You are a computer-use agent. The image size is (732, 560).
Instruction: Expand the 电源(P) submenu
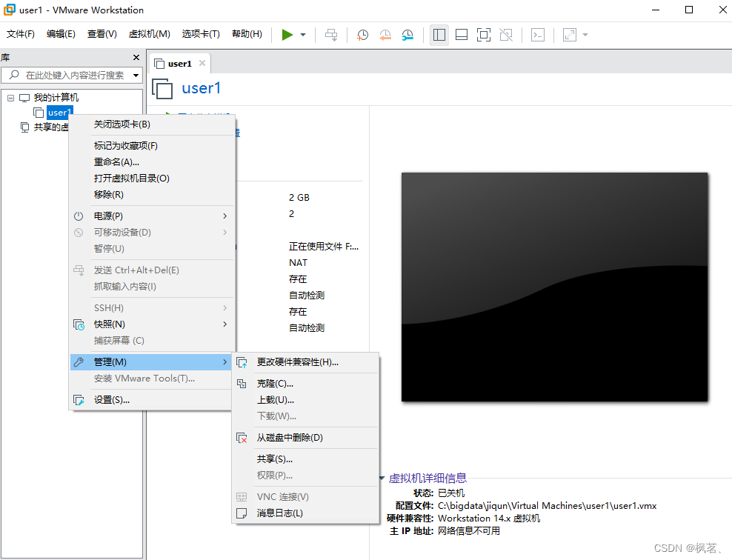pos(151,216)
